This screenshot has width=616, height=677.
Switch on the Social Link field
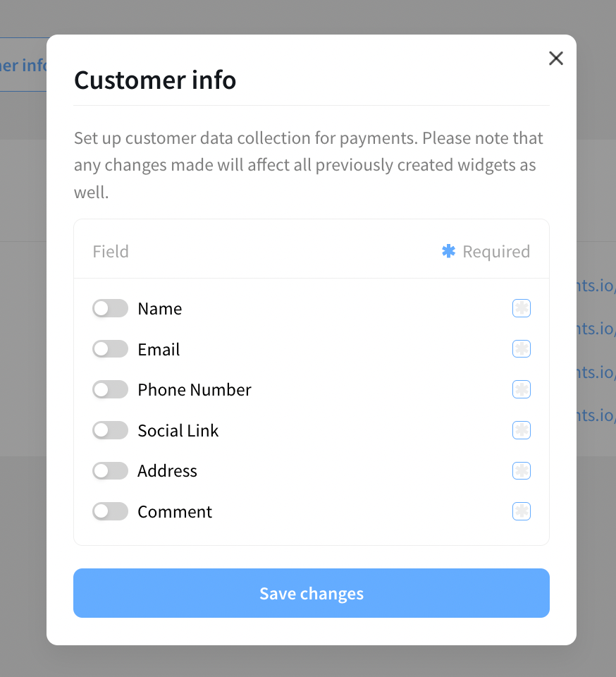tap(110, 430)
